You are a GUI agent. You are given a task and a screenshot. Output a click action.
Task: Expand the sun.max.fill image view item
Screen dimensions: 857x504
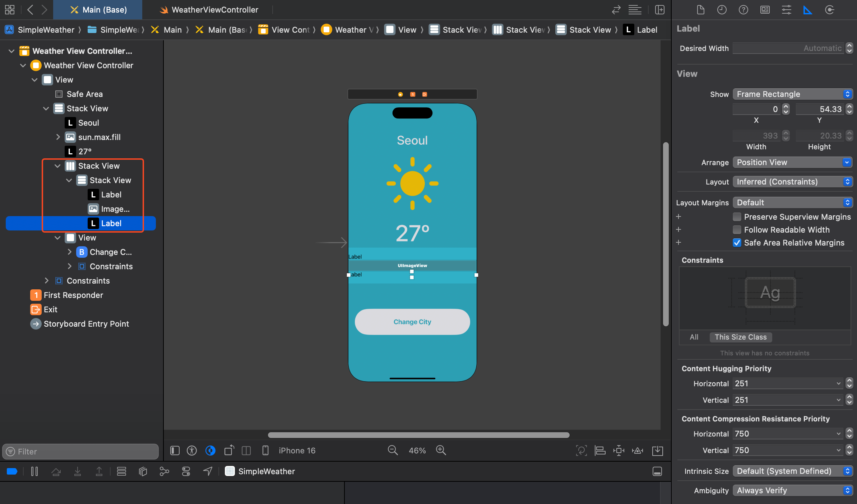point(58,137)
